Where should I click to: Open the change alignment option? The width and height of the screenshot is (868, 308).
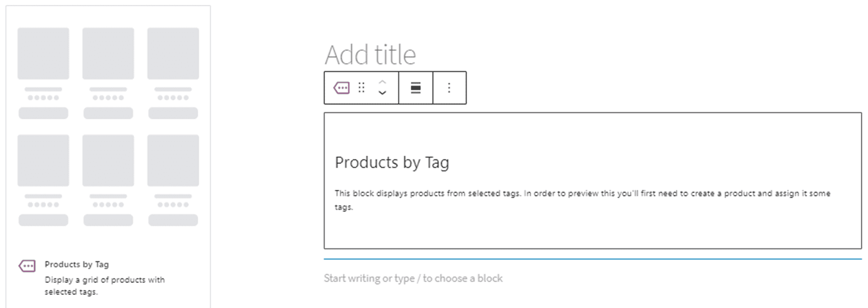(416, 88)
